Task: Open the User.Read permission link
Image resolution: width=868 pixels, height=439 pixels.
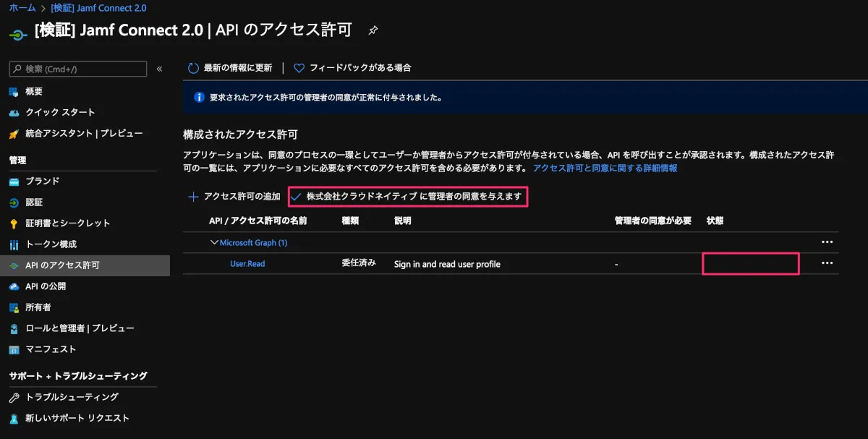Action: [x=247, y=264]
